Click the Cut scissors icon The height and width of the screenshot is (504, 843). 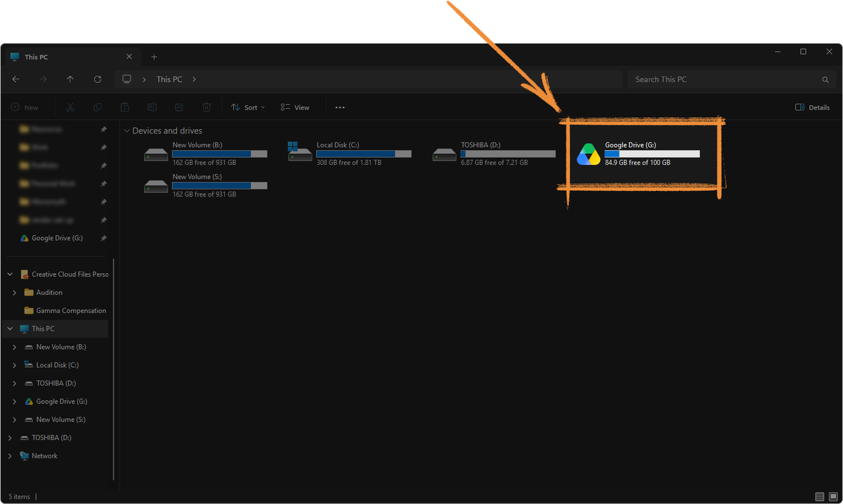(x=70, y=107)
